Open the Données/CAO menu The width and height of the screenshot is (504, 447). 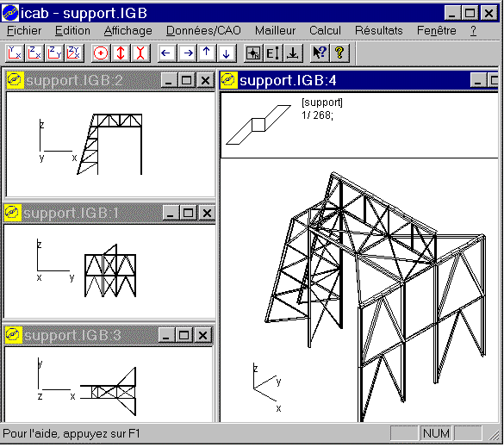click(x=203, y=30)
